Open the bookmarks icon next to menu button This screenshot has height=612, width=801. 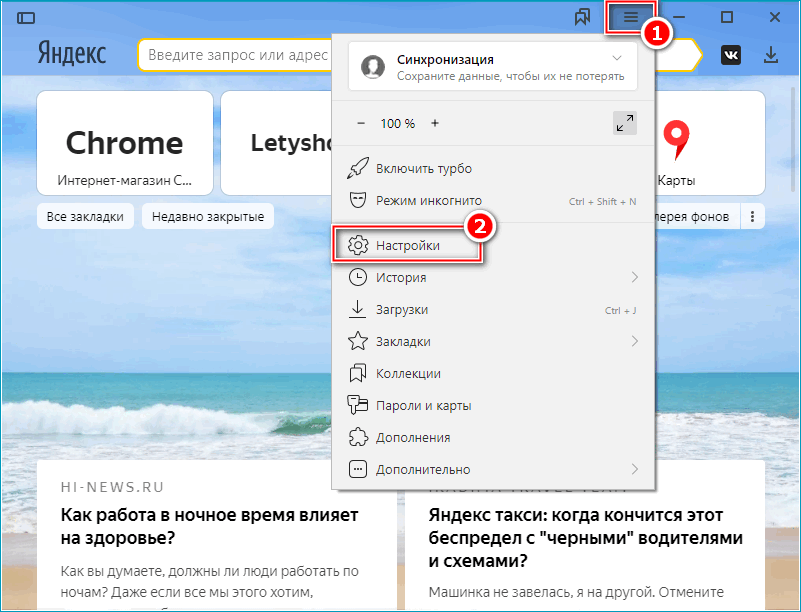[x=583, y=18]
